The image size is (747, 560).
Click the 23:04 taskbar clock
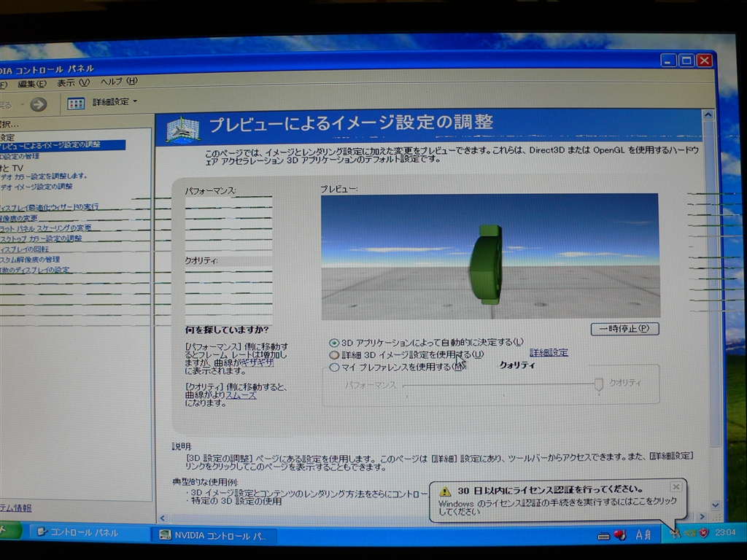tap(725, 532)
